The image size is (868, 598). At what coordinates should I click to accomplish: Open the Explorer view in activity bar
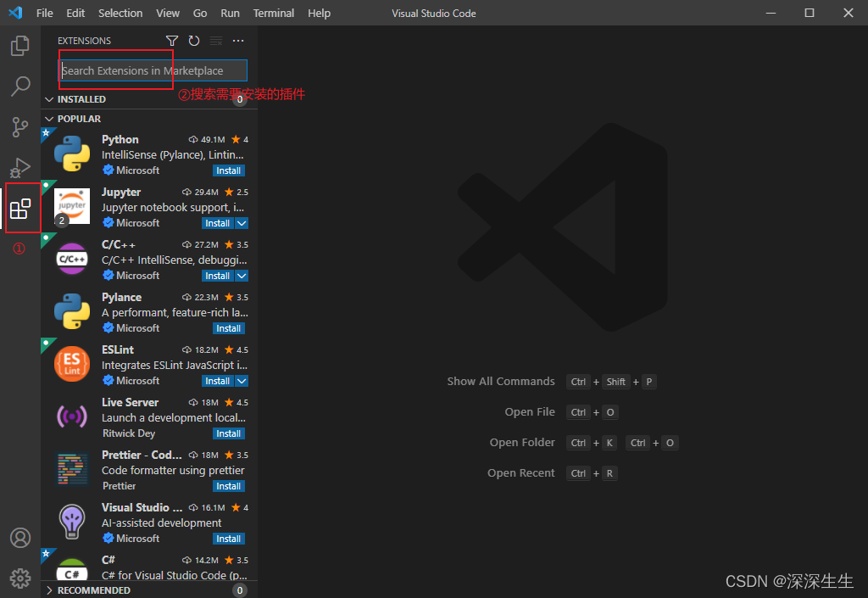pos(20,46)
